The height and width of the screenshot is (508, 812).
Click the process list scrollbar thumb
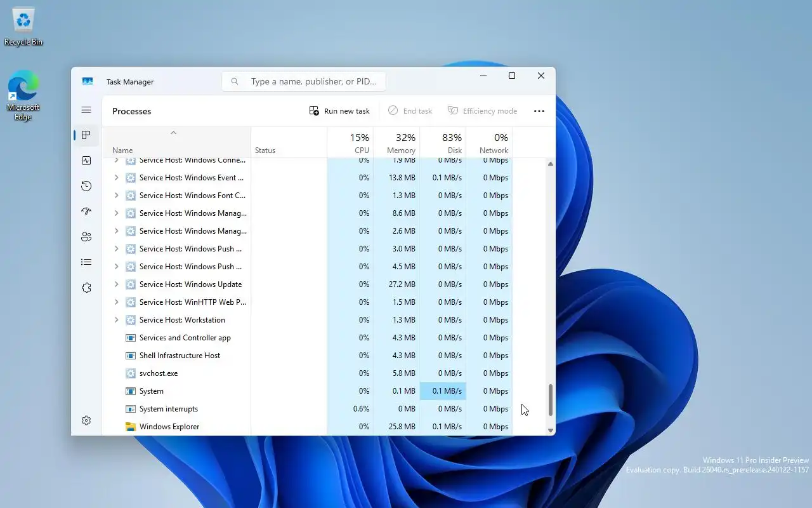click(x=550, y=400)
